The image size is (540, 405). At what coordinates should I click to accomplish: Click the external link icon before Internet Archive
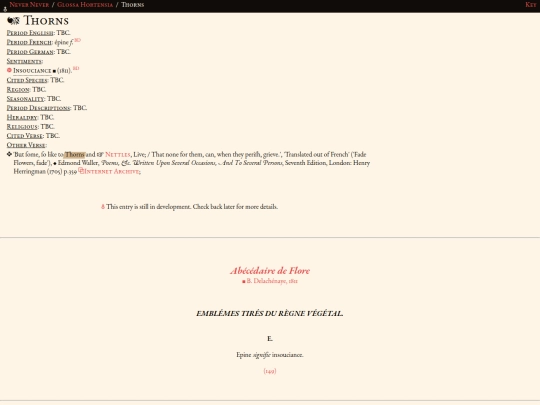[x=81, y=170]
